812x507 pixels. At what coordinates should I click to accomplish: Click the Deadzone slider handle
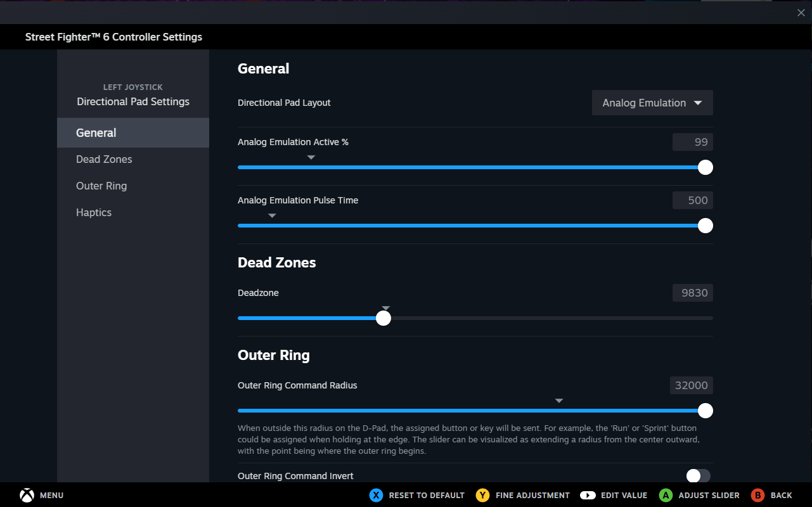click(383, 318)
